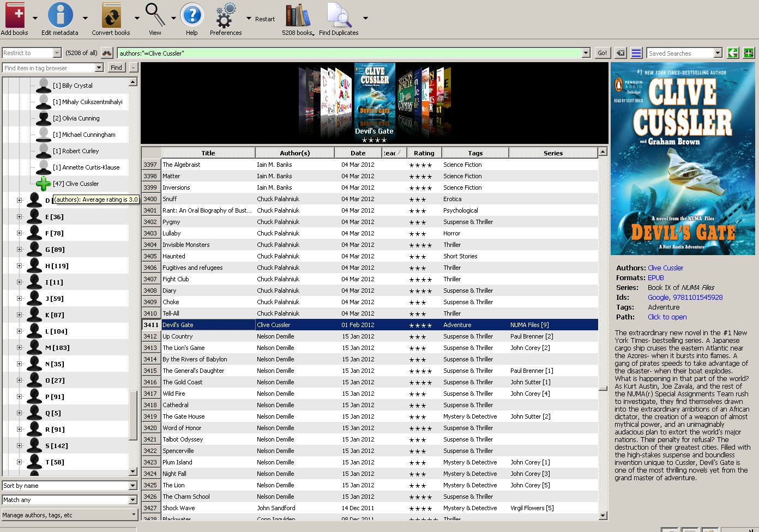The width and height of the screenshot is (759, 532).
Task: Select The Algebraist book row
Action: coord(370,165)
